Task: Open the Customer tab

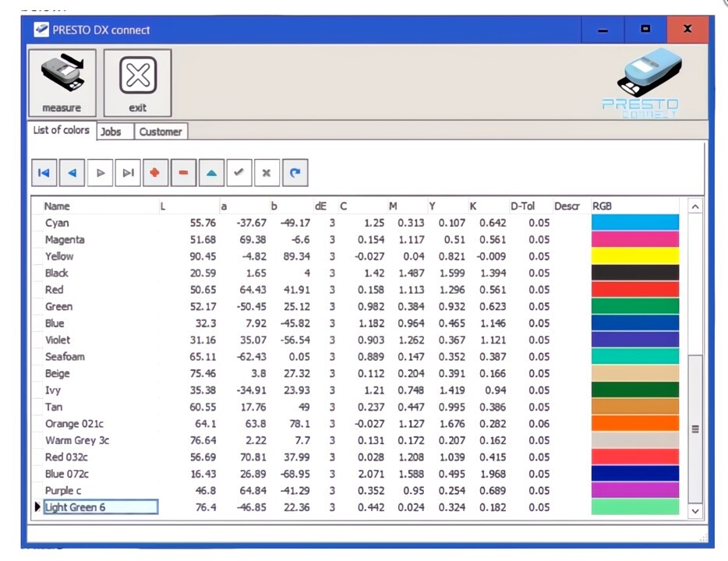Action: coord(160,132)
